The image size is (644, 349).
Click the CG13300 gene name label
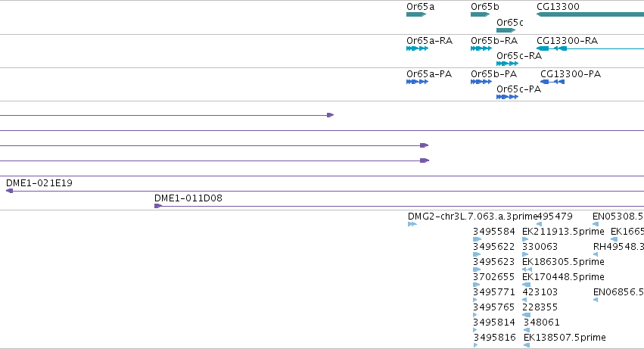[558, 7]
